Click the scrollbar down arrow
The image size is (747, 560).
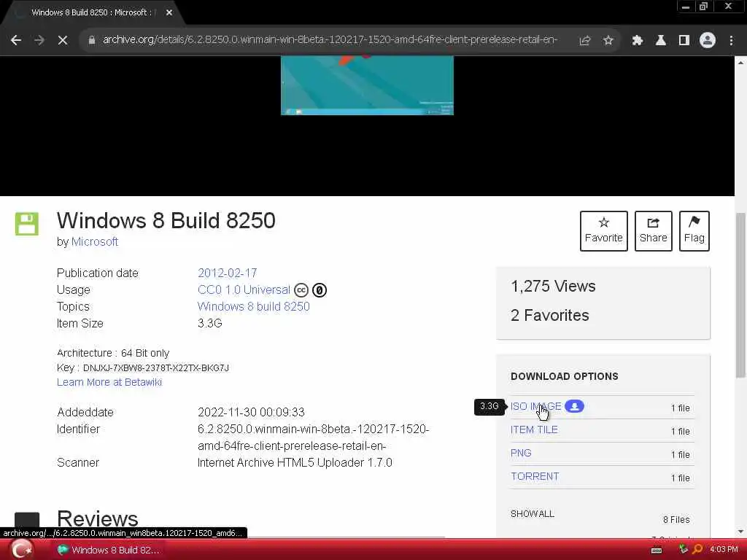[740, 532]
